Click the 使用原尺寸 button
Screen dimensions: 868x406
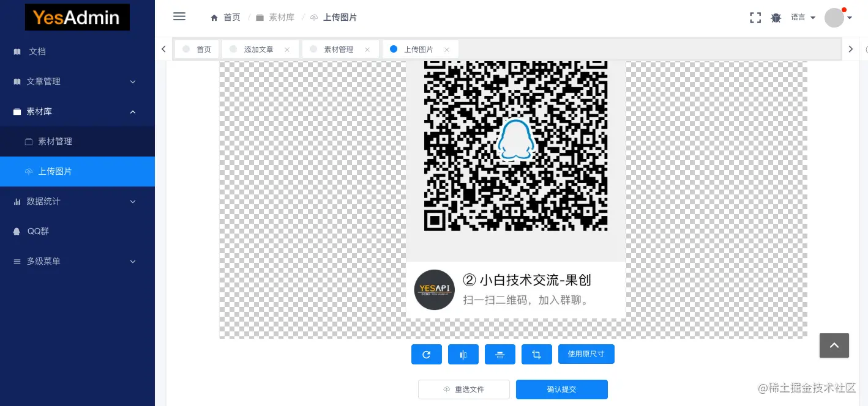click(x=586, y=354)
